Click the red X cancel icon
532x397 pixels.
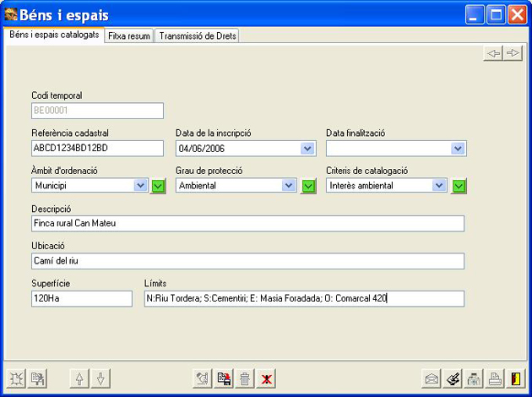(x=266, y=378)
